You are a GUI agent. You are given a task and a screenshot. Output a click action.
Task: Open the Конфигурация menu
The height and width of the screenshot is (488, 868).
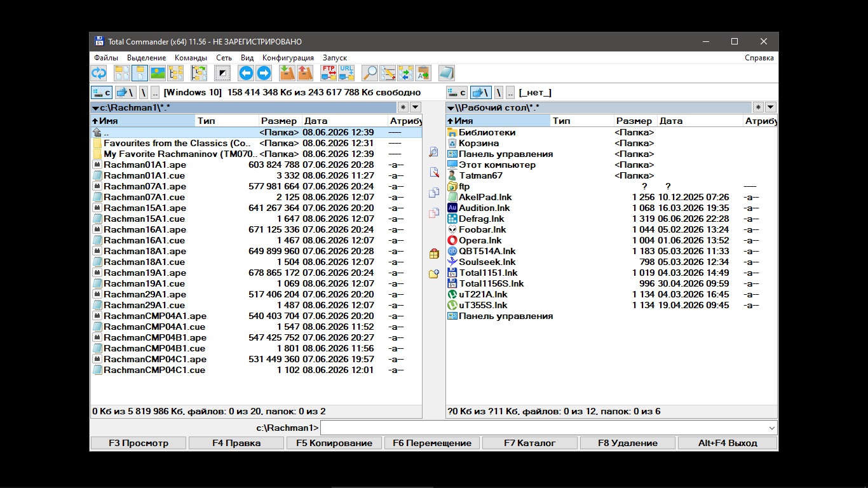pyautogui.click(x=288, y=58)
